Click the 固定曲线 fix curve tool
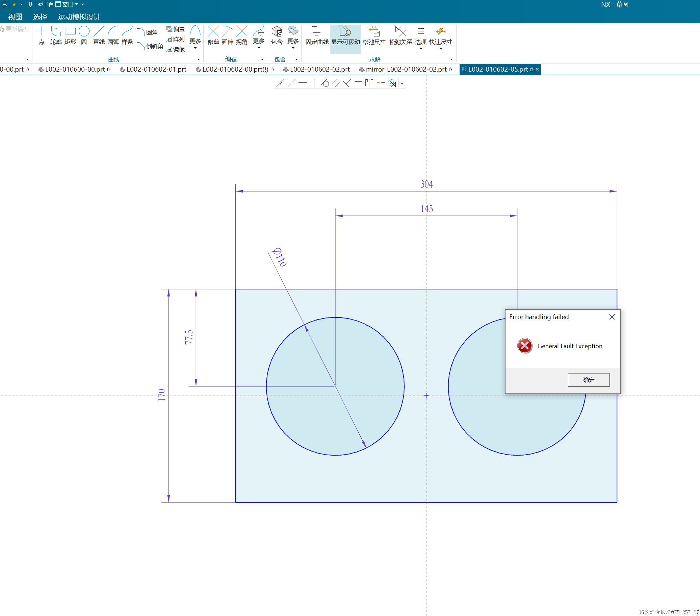The image size is (700, 616). [x=317, y=36]
